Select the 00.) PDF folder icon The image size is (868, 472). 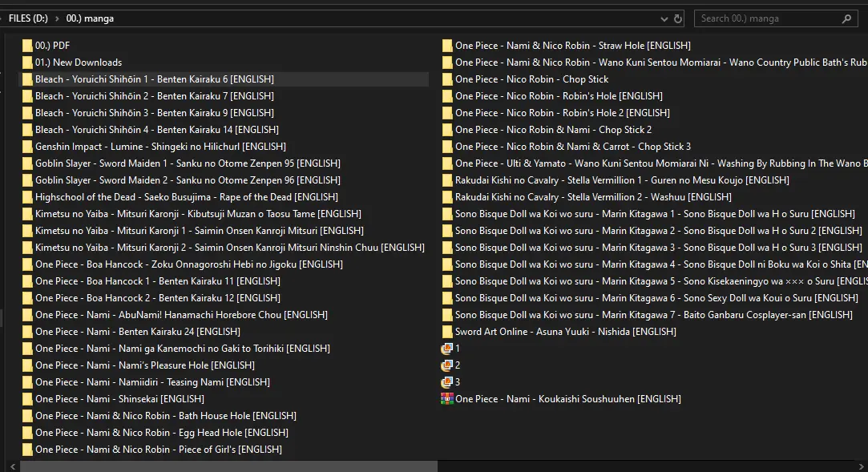pos(27,46)
